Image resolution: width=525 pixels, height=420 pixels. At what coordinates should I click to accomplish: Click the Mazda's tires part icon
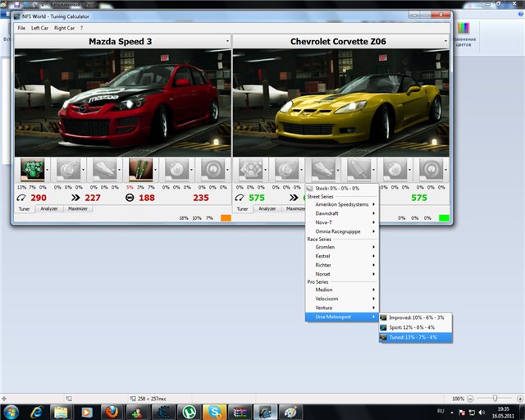click(213, 170)
